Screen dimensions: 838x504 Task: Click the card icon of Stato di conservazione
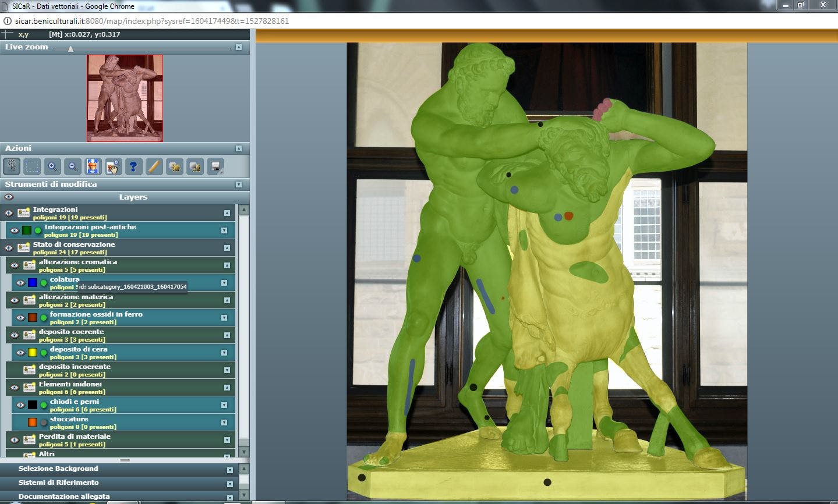coord(23,248)
